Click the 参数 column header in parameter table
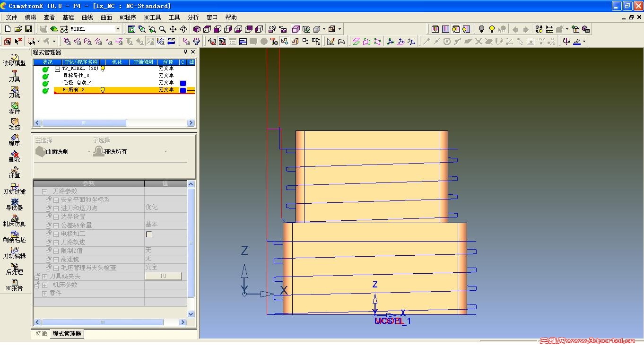The image size is (644, 347). [89, 183]
